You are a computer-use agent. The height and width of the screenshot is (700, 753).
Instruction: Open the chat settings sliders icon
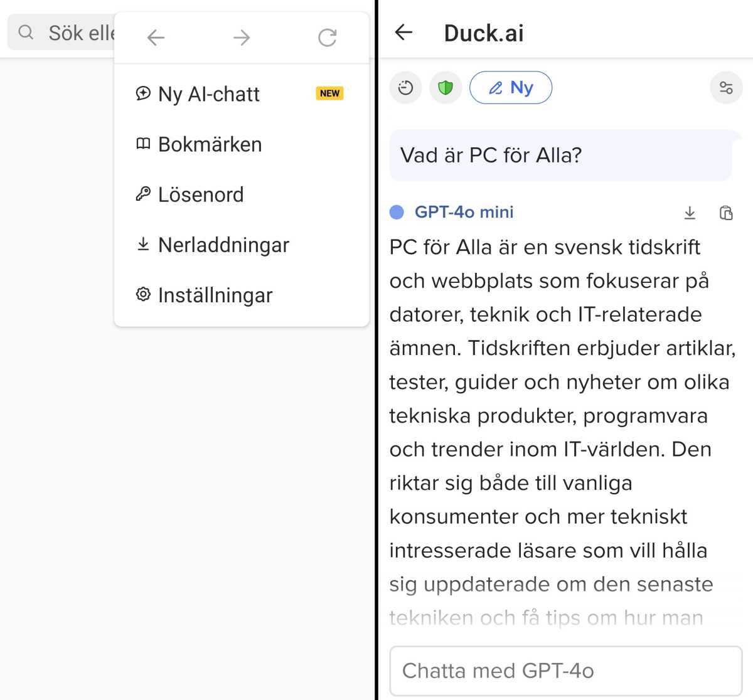coord(726,88)
